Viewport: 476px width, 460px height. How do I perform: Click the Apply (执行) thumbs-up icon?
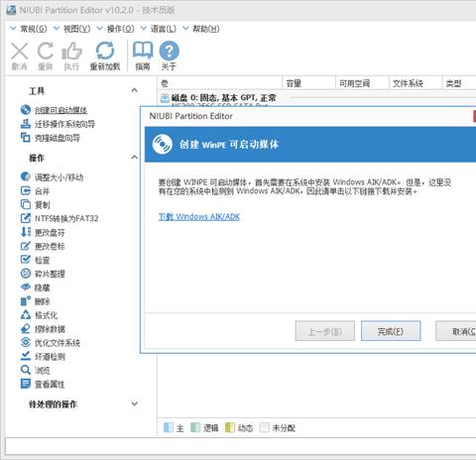click(71, 51)
